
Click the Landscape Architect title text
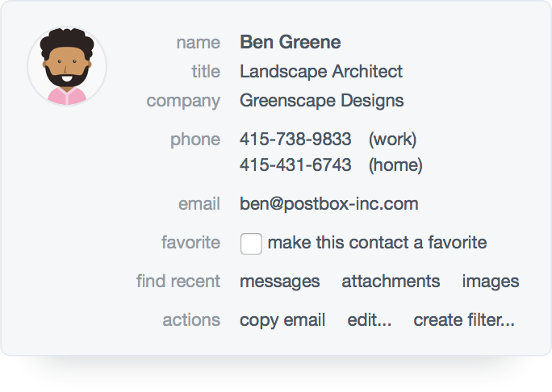point(321,72)
